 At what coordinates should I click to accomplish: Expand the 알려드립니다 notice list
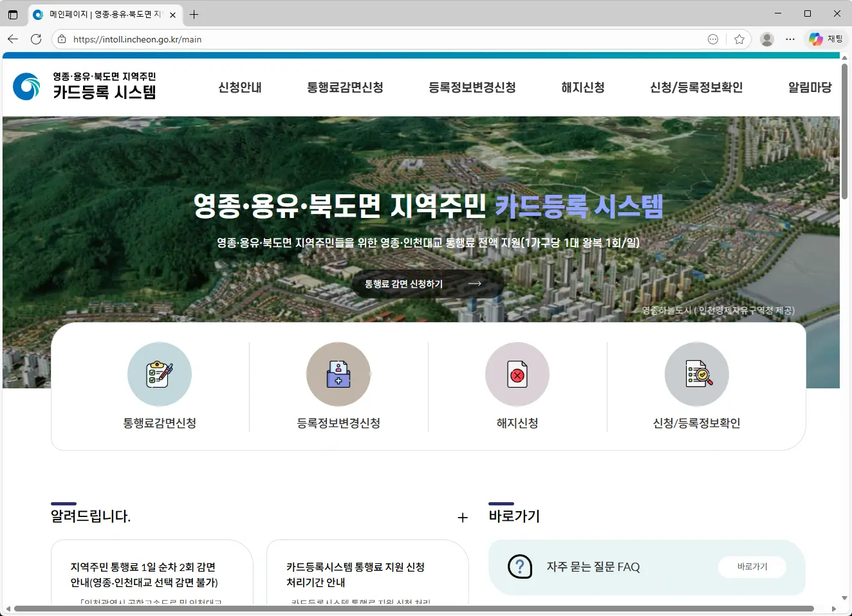463,516
